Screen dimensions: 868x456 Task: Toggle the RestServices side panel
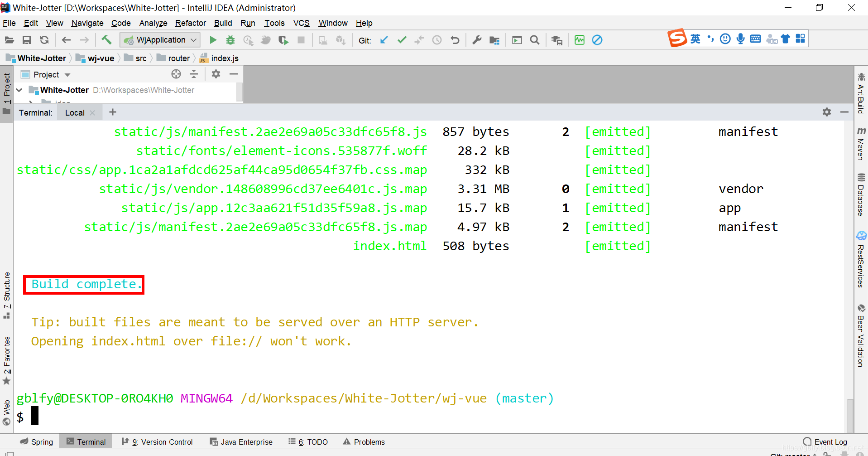[x=861, y=260]
